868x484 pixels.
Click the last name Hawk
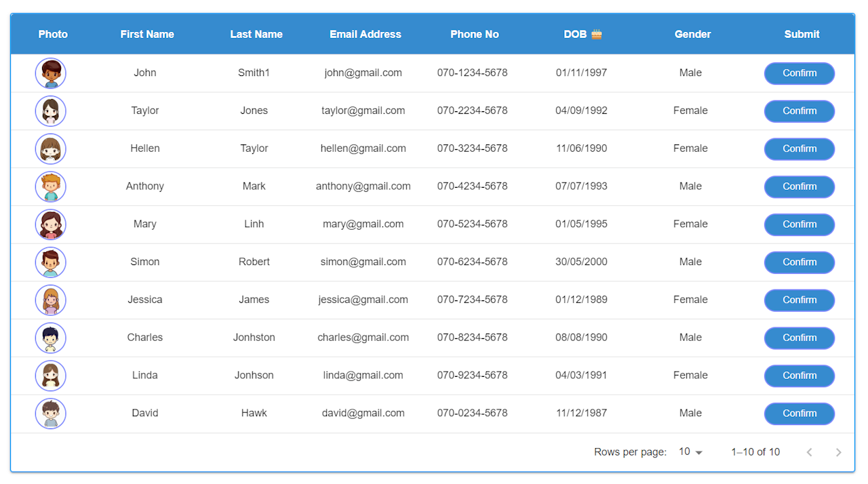click(x=254, y=413)
